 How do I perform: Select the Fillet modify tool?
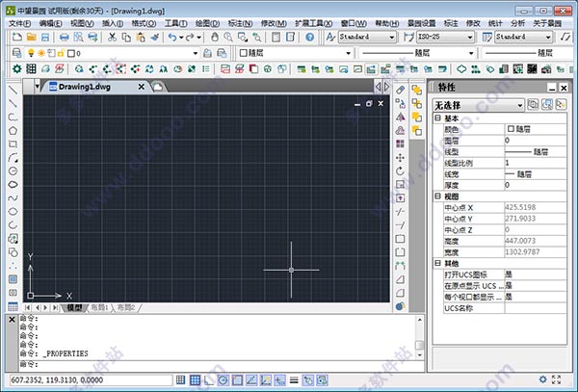401,293
